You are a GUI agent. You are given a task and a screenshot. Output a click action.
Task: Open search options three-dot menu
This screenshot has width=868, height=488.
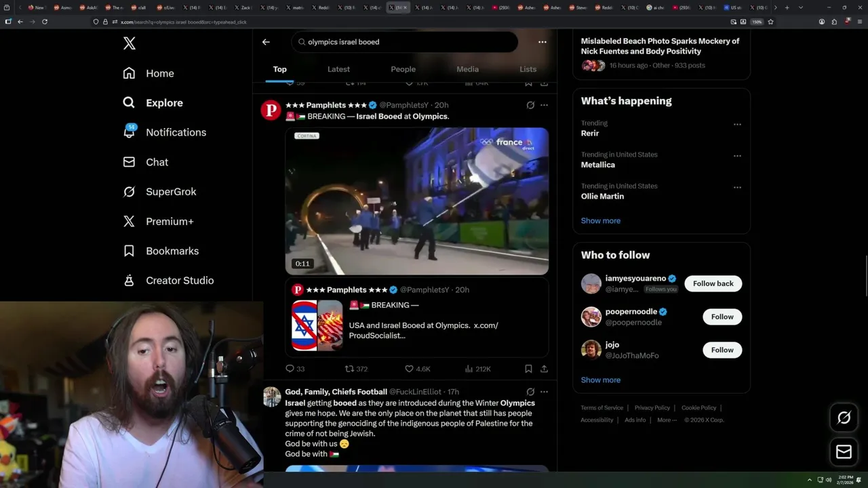click(x=542, y=42)
